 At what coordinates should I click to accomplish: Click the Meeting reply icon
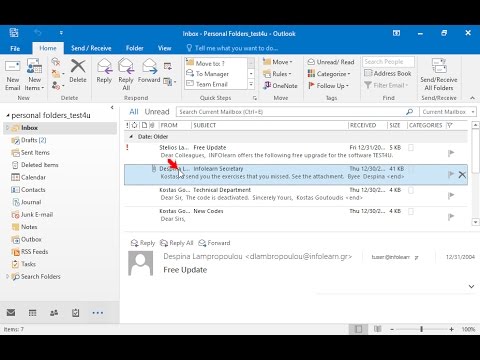click(x=168, y=66)
